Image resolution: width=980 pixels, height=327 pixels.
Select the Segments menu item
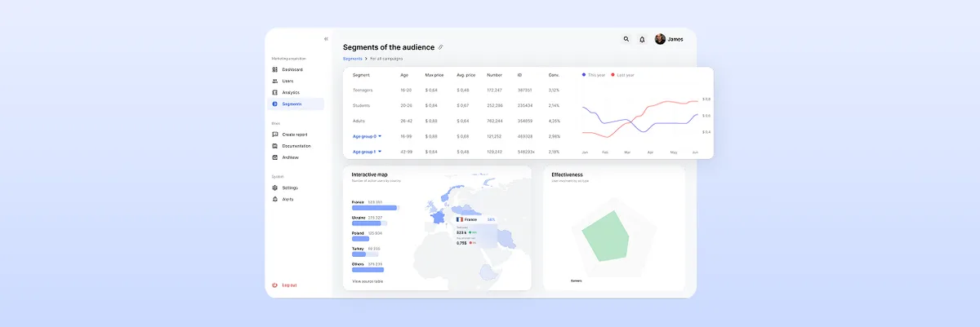coord(297,104)
